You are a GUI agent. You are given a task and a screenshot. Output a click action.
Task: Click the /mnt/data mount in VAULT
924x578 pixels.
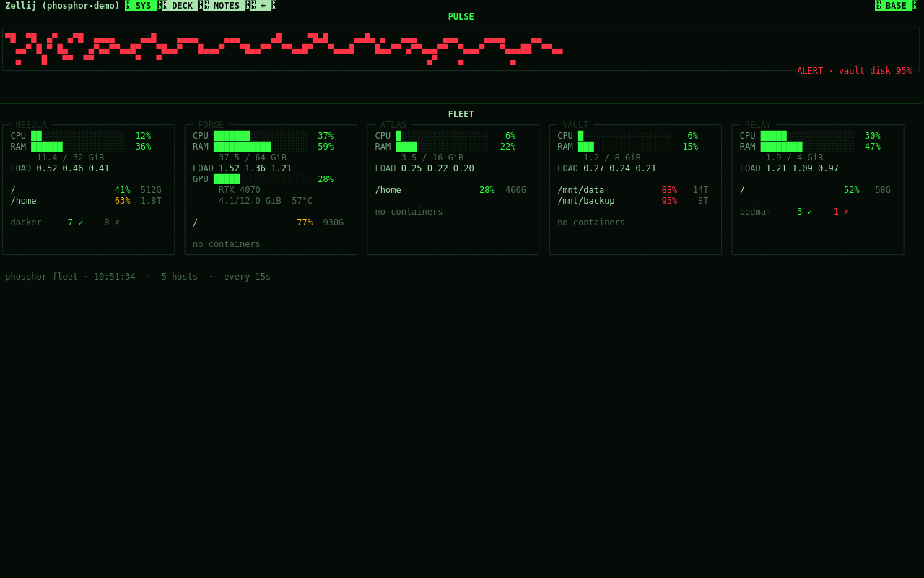[580, 190]
